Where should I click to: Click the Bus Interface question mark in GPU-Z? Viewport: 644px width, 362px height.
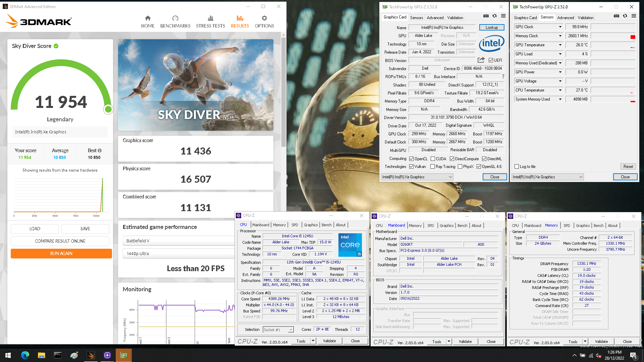point(503,76)
